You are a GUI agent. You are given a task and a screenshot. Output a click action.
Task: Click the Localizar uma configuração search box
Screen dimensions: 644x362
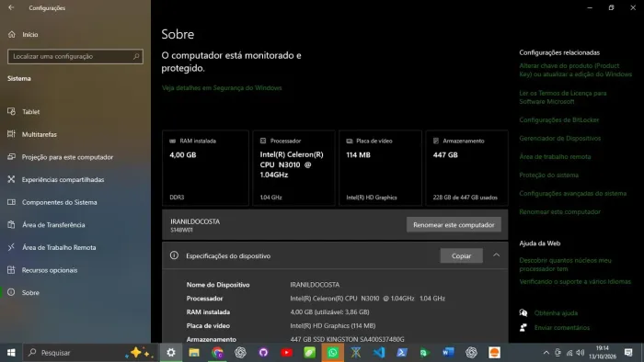coord(75,57)
